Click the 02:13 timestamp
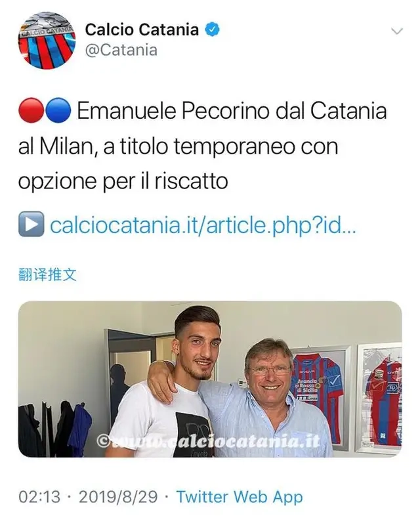This screenshot has height=516, width=420. [x=39, y=497]
